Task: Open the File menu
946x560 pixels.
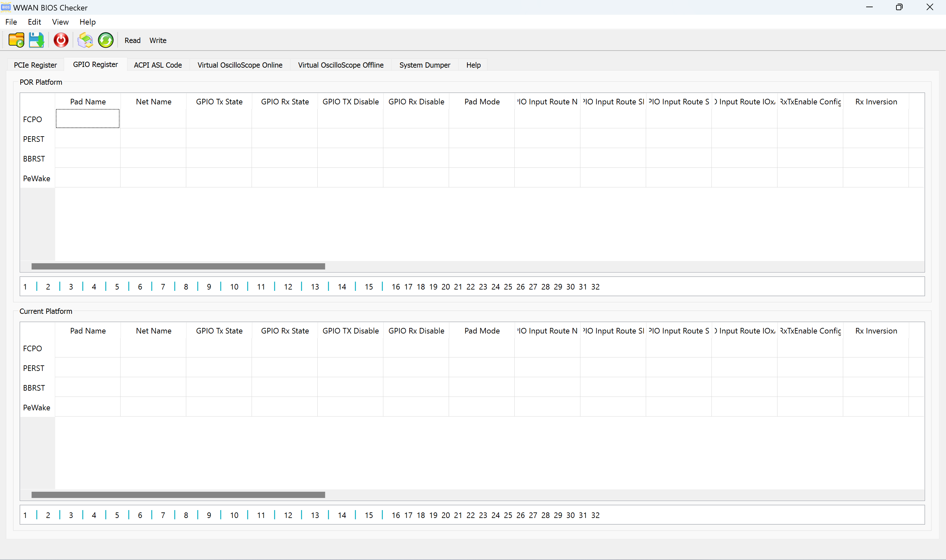Action: (11, 22)
